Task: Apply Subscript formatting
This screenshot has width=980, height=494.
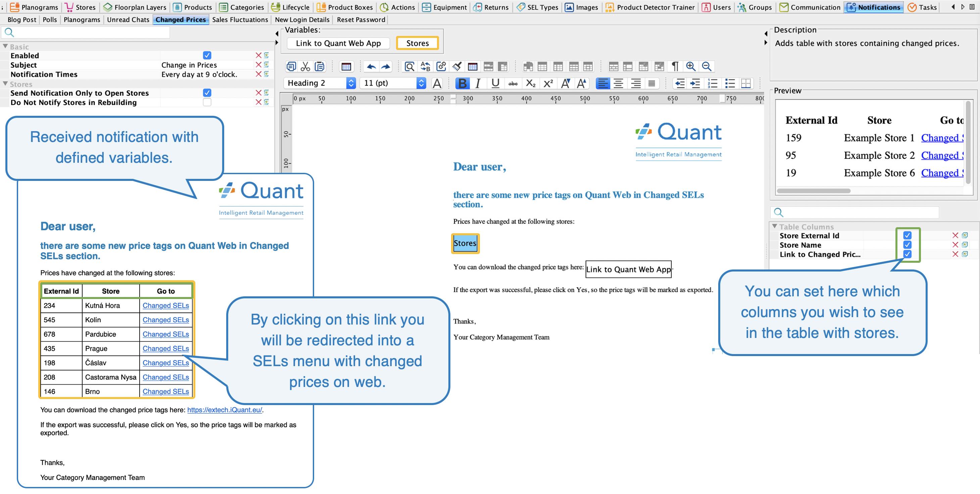Action: coord(531,83)
